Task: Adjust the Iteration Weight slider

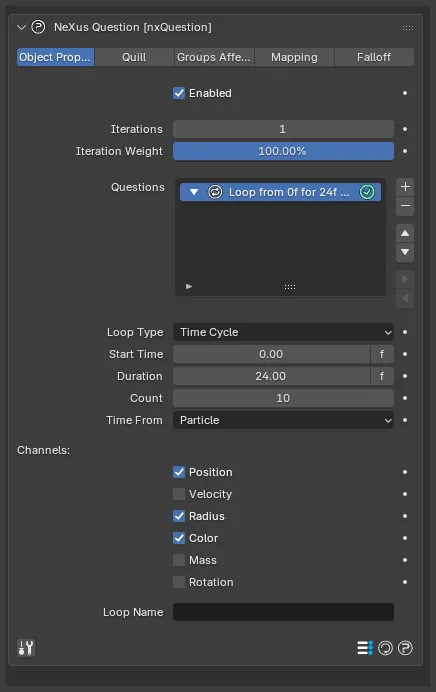Action: pyautogui.click(x=283, y=151)
